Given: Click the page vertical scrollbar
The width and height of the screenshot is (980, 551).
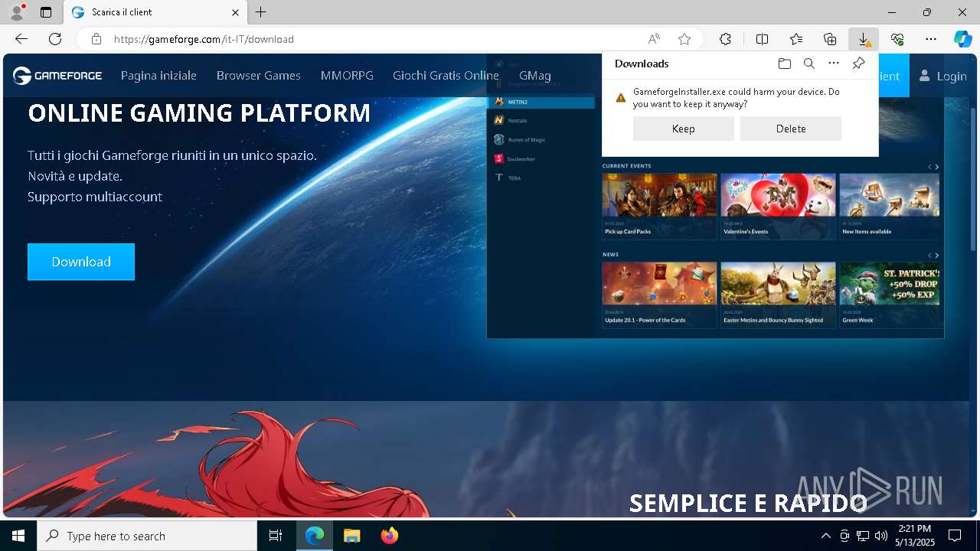Looking at the screenshot, I should tap(973, 180).
